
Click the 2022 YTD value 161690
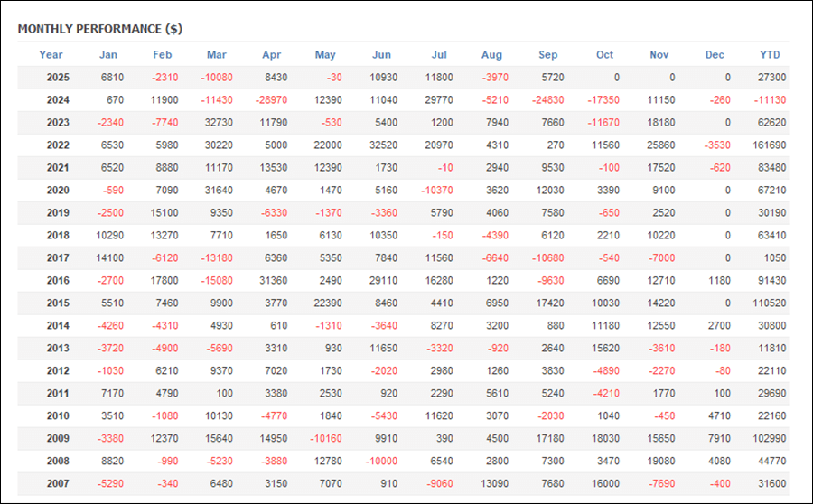(x=769, y=145)
